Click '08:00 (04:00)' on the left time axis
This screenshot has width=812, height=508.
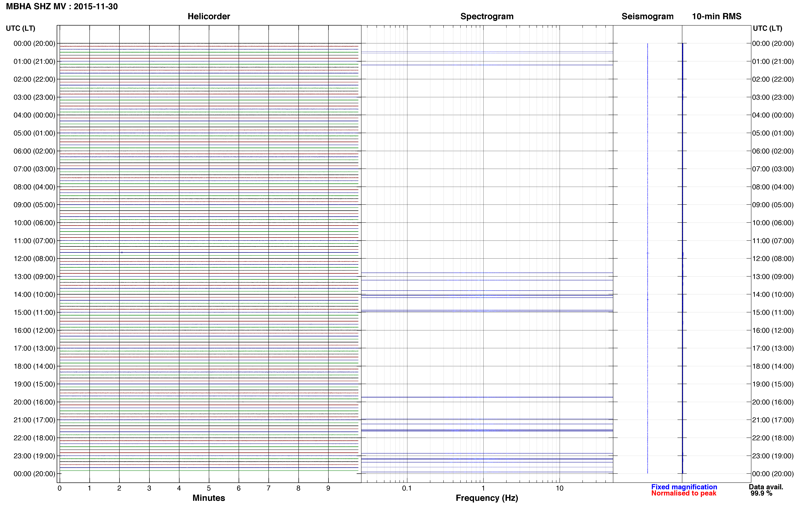coord(34,187)
